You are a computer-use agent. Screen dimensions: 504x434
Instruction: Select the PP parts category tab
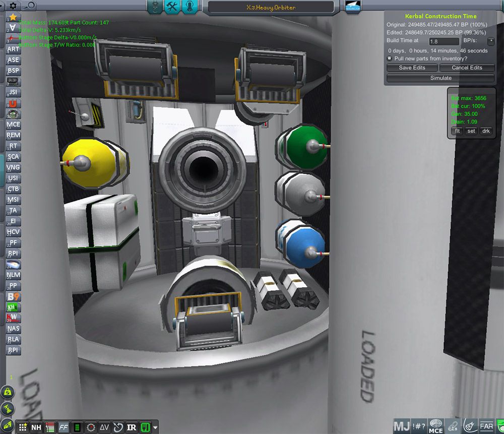[13, 286]
